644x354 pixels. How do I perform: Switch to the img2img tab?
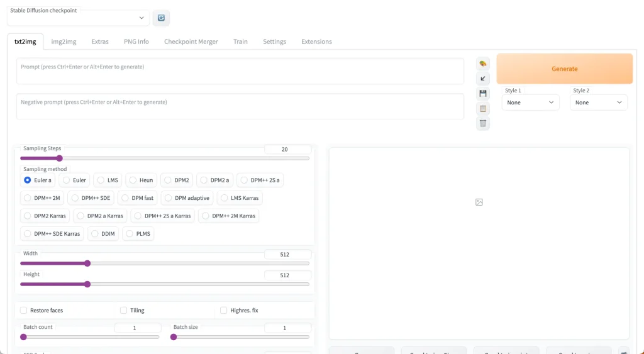tap(64, 41)
